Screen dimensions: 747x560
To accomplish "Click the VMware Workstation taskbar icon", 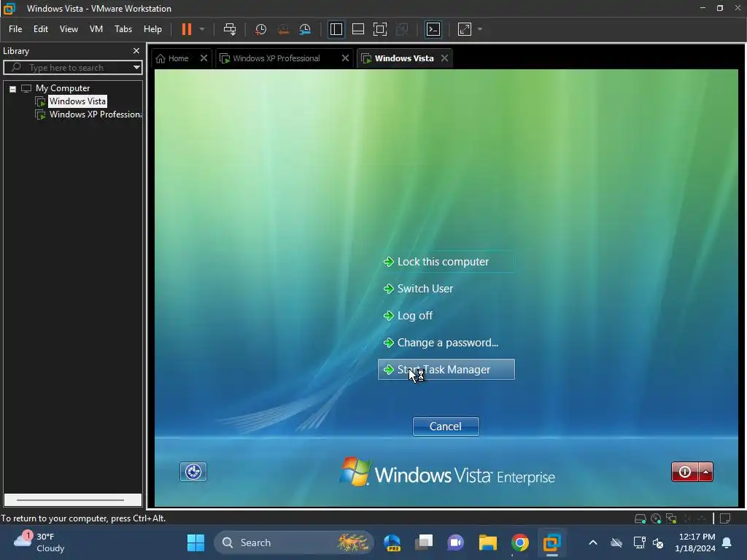I will [x=551, y=542].
